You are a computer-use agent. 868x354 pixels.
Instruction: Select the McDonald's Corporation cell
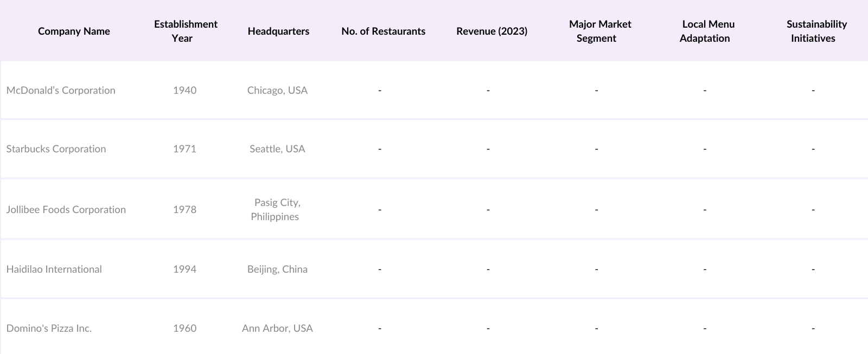61,90
